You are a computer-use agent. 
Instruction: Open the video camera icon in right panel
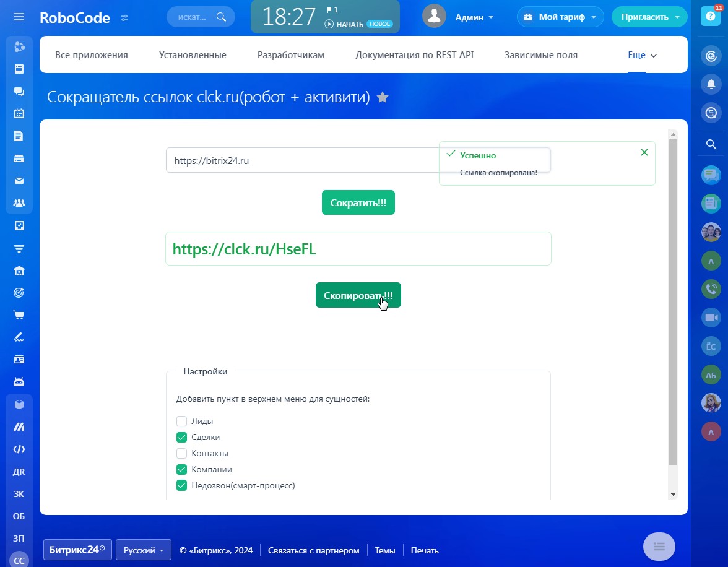[711, 318]
